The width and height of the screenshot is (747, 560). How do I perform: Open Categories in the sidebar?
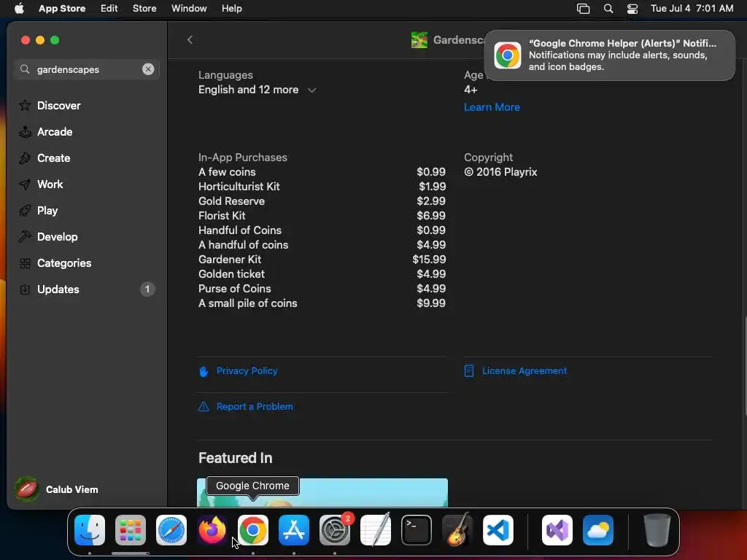click(x=86, y=262)
